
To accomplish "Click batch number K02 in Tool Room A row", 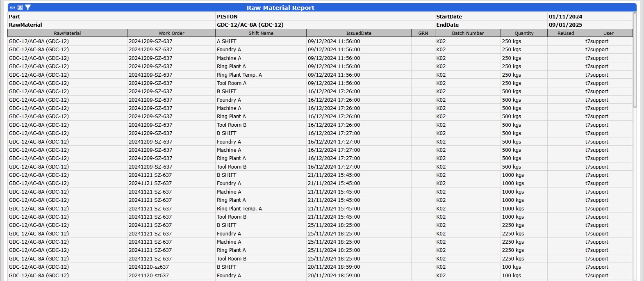I will (468, 83).
